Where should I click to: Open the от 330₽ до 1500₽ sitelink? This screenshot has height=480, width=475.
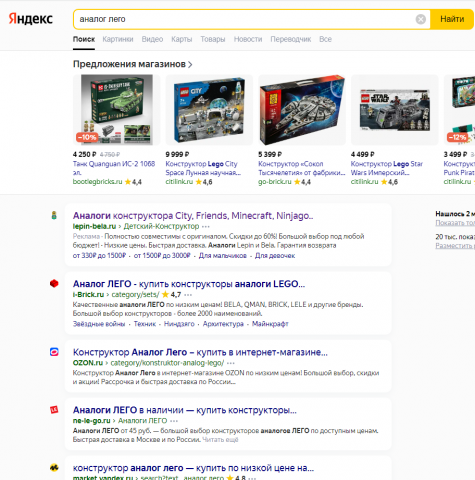point(99,256)
